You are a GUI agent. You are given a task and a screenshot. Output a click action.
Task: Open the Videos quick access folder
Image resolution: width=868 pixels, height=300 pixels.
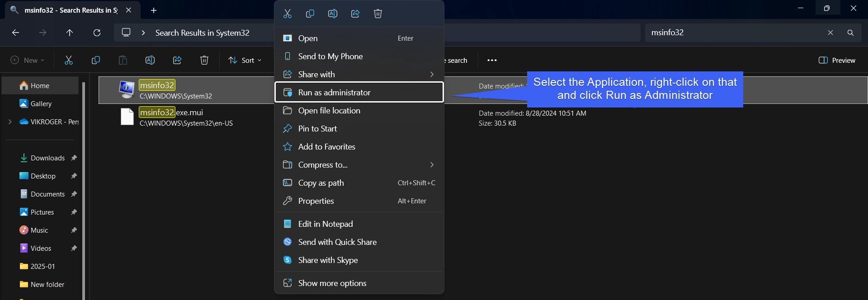coord(36,248)
